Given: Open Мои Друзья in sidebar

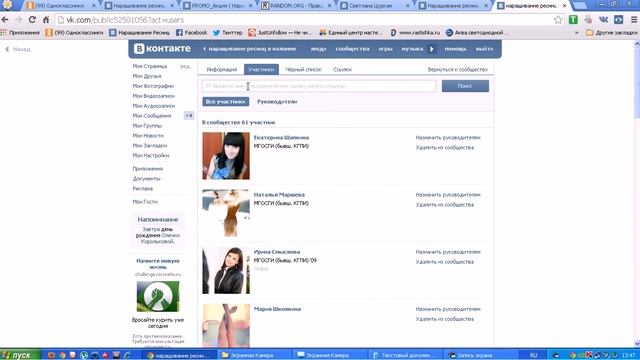Looking at the screenshot, I should click(147, 76).
